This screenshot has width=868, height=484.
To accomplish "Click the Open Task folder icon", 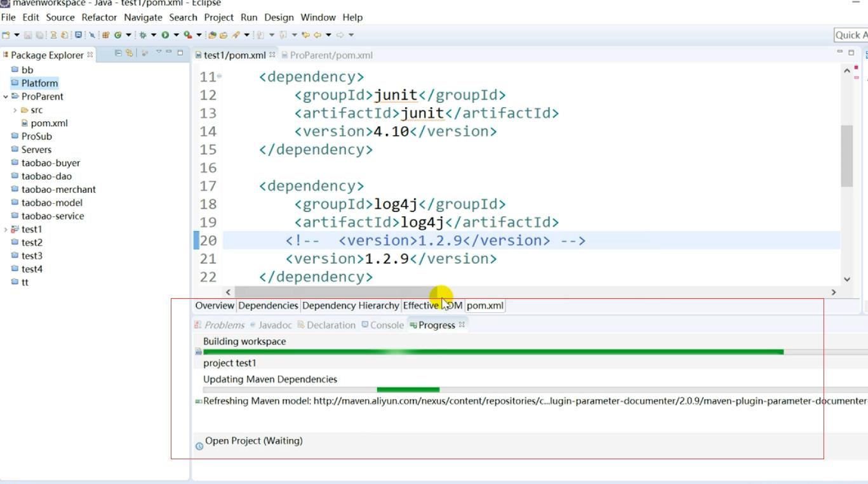I will (224, 35).
